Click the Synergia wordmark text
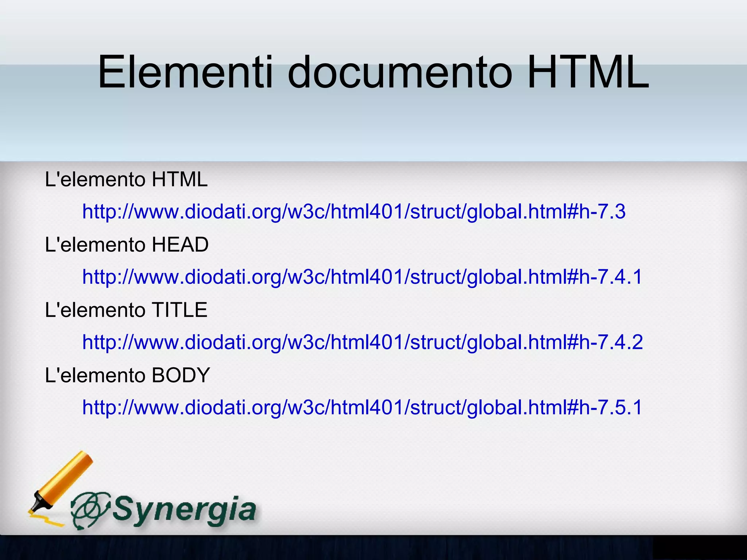This screenshot has width=747, height=560. coord(184,510)
